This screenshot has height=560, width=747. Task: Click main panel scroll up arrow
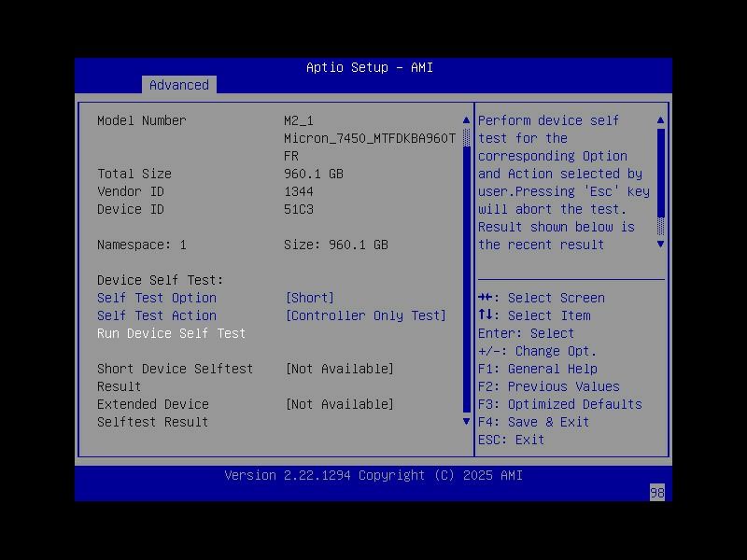(466, 120)
